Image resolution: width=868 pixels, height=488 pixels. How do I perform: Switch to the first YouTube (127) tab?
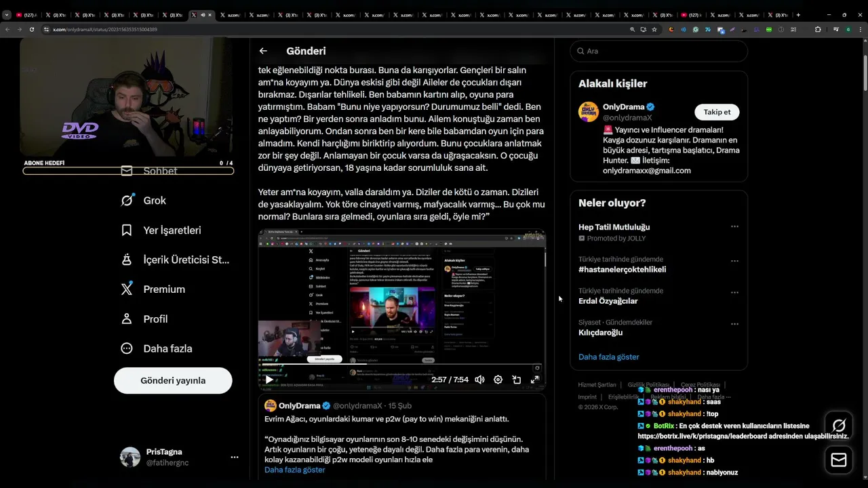(x=27, y=15)
